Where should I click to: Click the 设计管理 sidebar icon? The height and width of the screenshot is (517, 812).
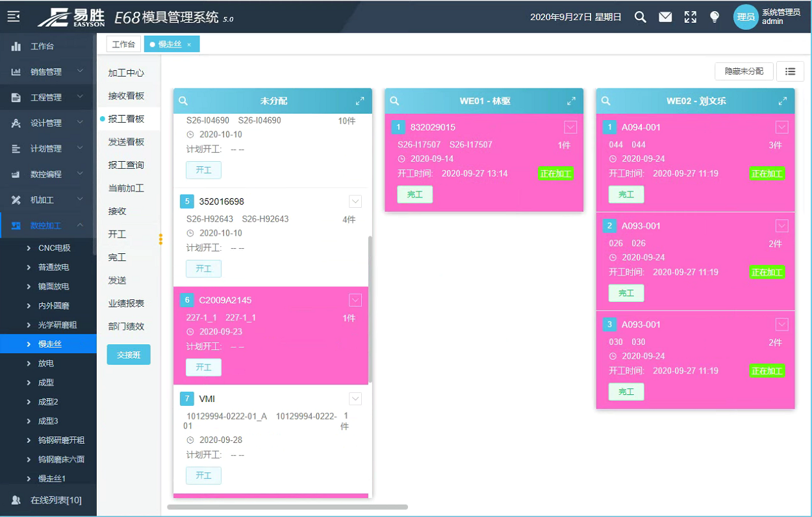(16, 123)
